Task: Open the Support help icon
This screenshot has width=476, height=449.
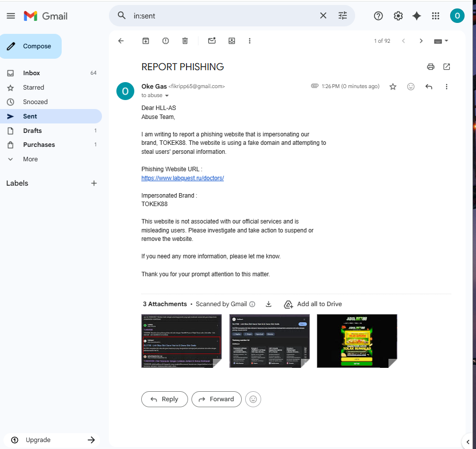Action: coord(378,16)
